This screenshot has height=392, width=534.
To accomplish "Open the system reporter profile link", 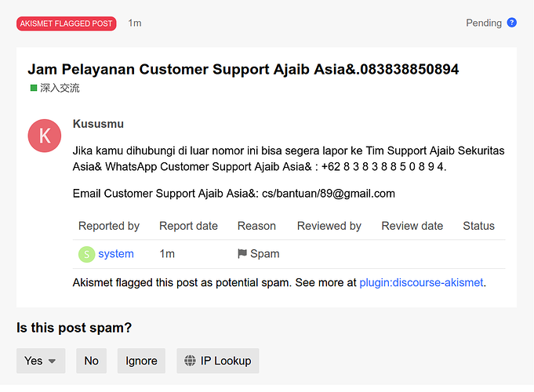I will (x=116, y=254).
